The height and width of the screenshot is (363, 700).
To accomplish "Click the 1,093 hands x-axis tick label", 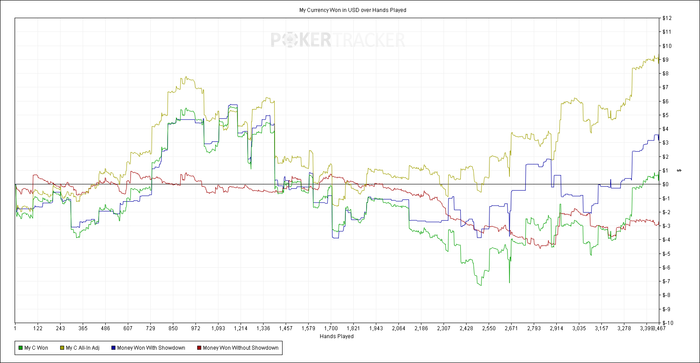I will click(218, 329).
